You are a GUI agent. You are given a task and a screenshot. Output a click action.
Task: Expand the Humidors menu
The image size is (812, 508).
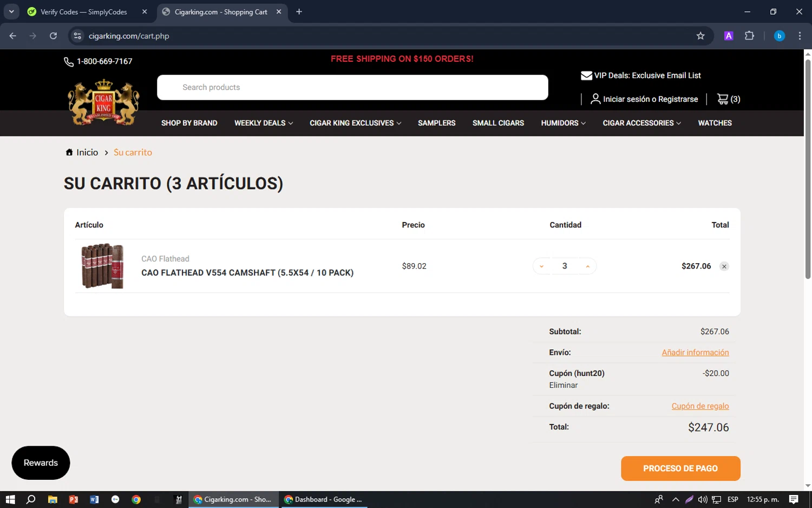(x=563, y=123)
